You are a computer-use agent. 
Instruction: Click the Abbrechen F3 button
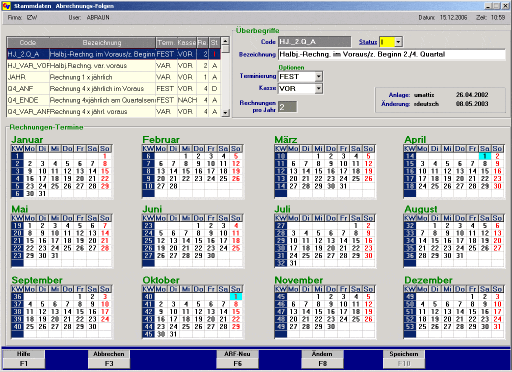click(109, 359)
